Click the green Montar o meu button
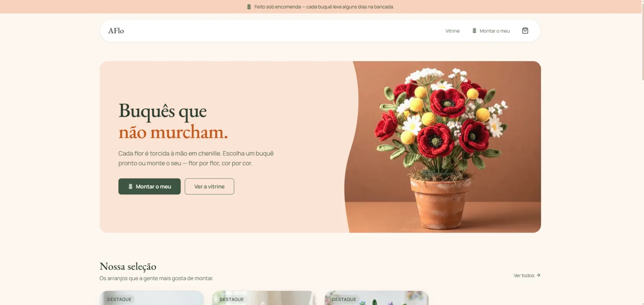The height and width of the screenshot is (305, 644). 149,186
